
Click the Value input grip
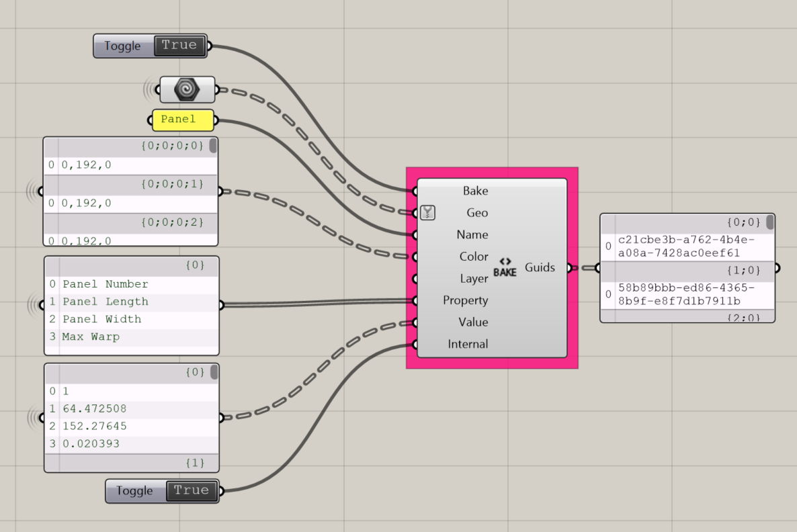pyautogui.click(x=415, y=322)
